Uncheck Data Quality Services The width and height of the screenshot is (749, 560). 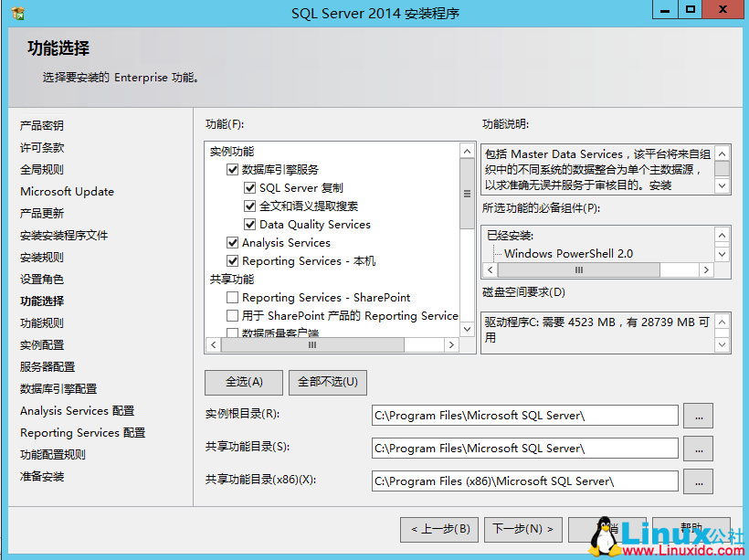pyautogui.click(x=248, y=224)
